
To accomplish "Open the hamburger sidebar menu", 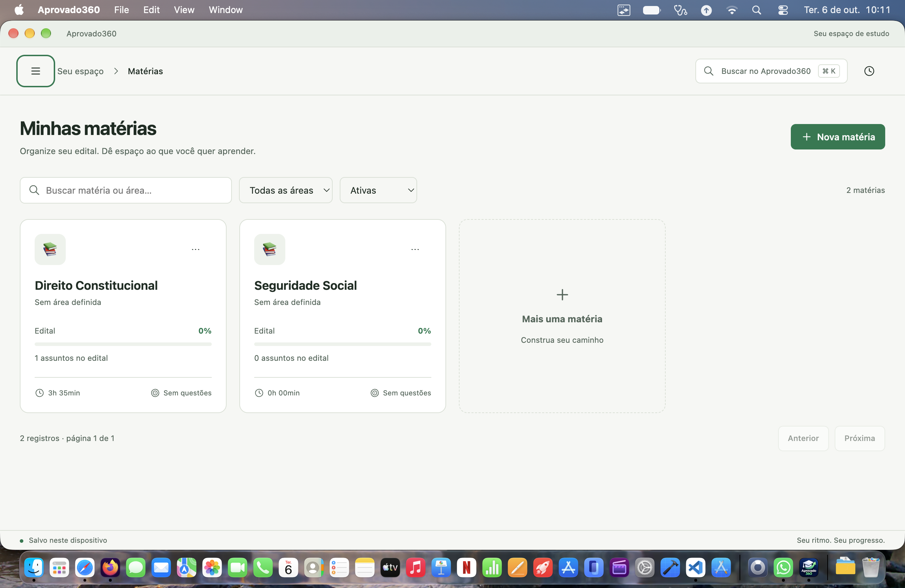I will [35, 71].
